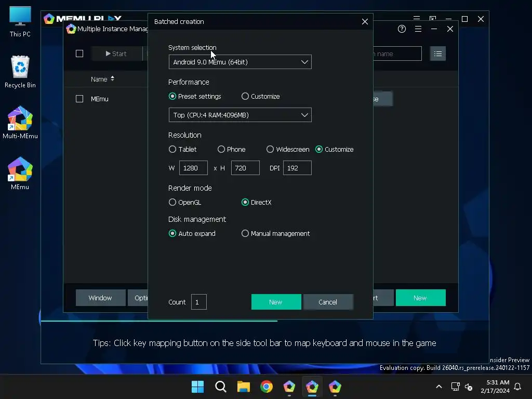
Task: Open the MEmu desktop shortcut
Action: click(x=20, y=174)
